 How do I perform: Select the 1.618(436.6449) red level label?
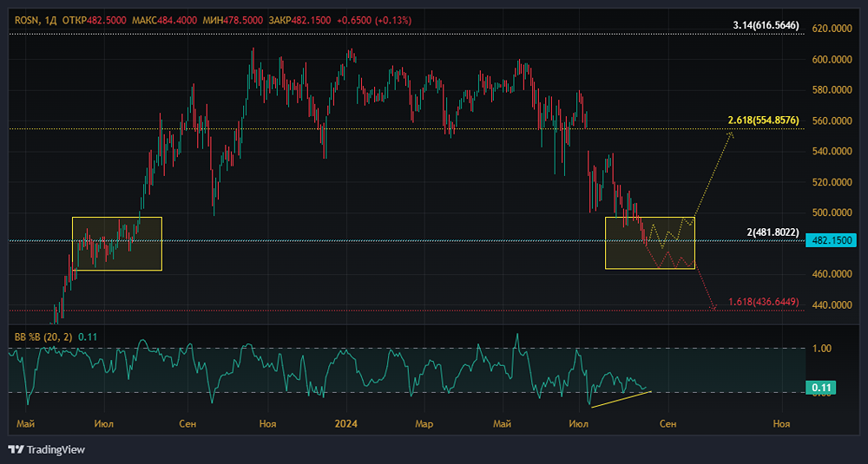click(x=763, y=302)
